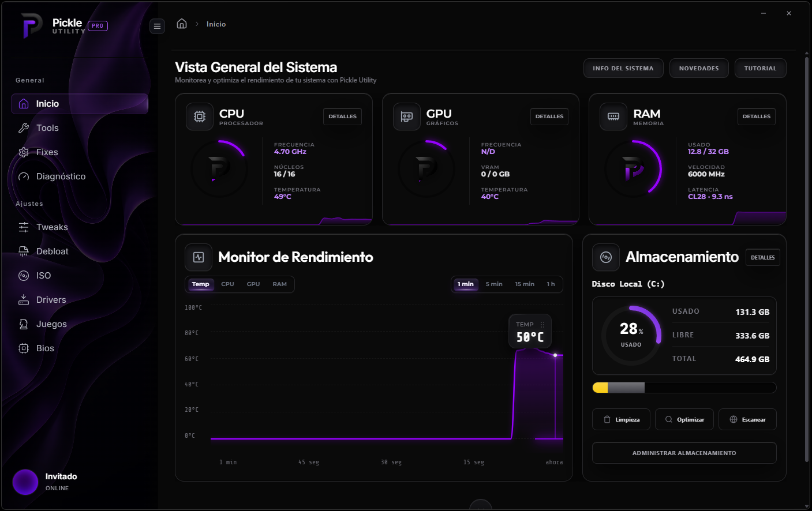The image size is (812, 511).
Task: Click the Invitado user avatar
Action: coord(25,482)
